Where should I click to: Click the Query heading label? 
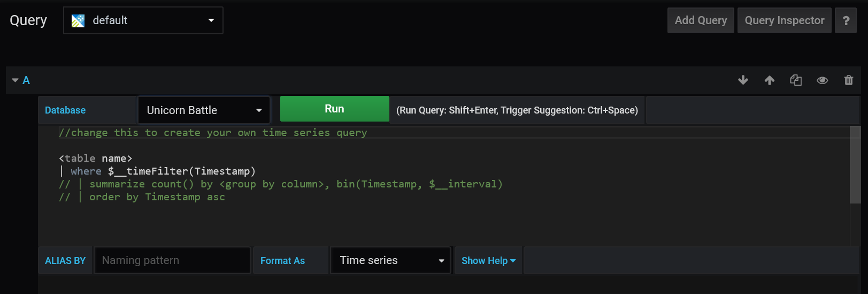pos(28,21)
